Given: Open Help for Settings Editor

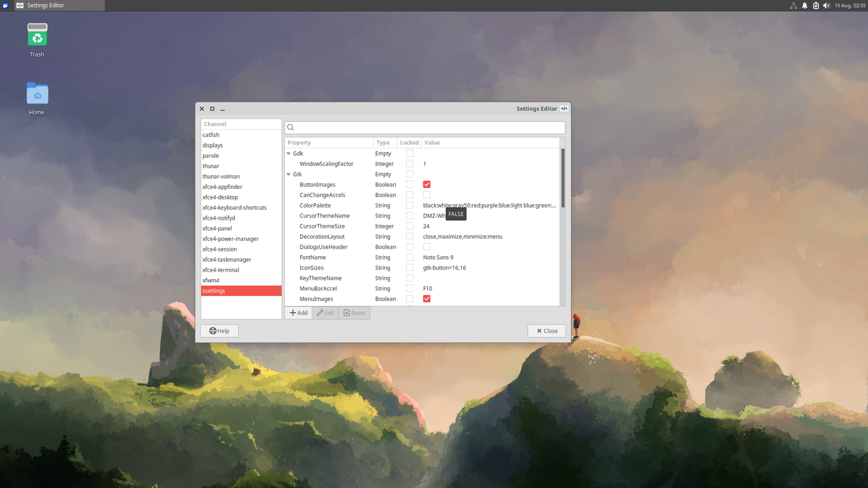Looking at the screenshot, I should (219, 331).
